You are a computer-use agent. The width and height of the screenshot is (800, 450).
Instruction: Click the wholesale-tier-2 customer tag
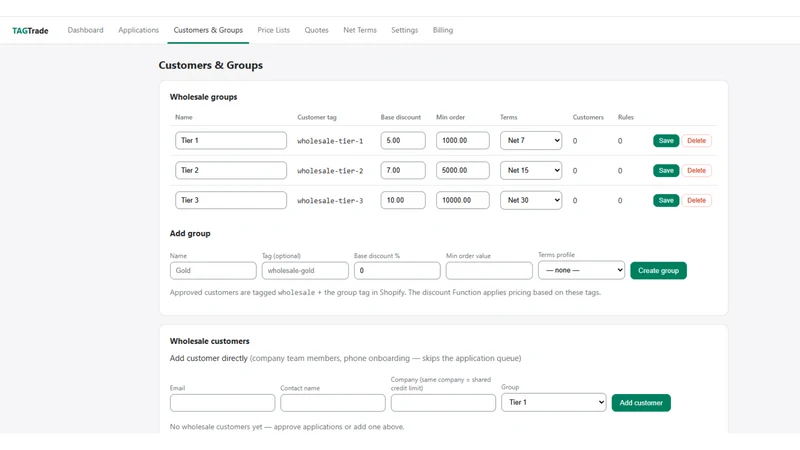tap(330, 171)
